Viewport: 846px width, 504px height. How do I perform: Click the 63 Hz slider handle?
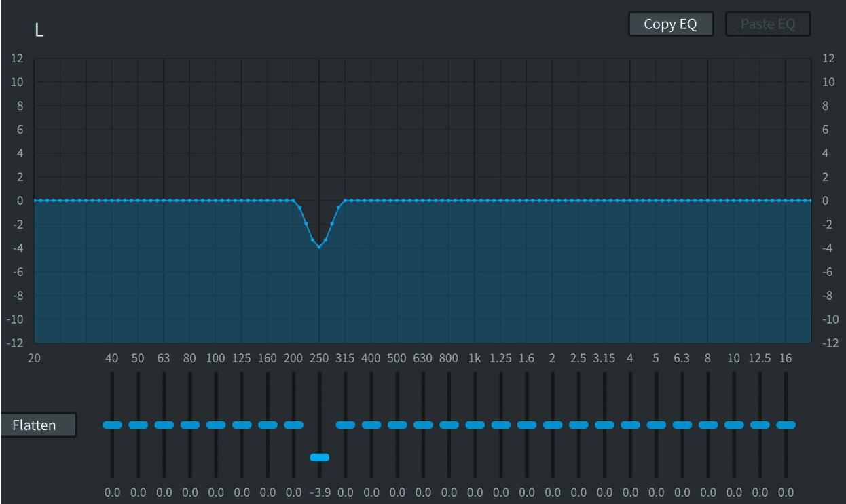coord(164,425)
